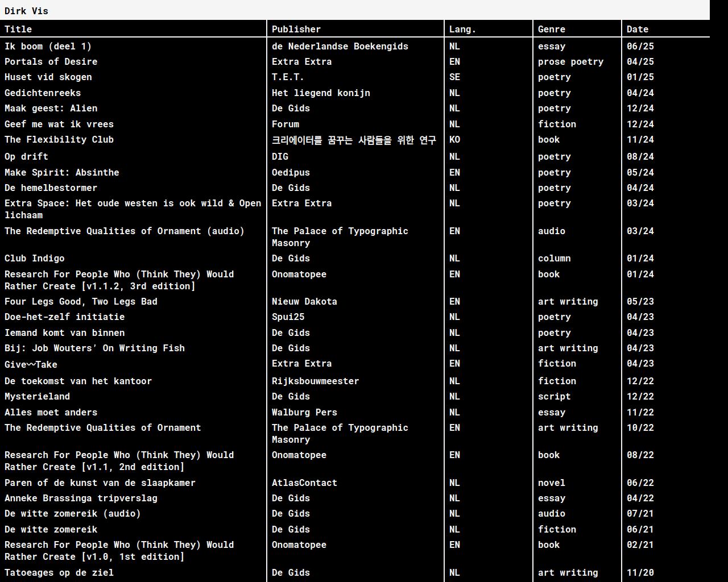Open Paren of de kunst van de slaapkamer
Screen dimensions: 728x582
[x=100, y=483]
